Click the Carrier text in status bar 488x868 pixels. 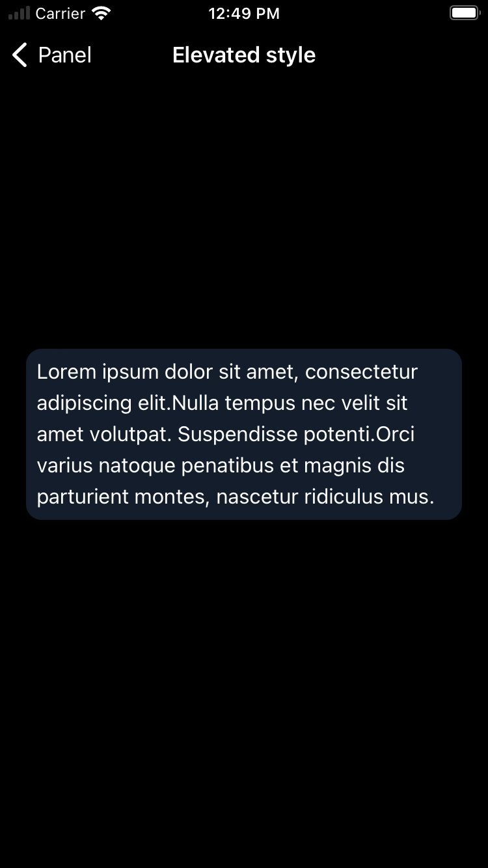click(x=61, y=13)
